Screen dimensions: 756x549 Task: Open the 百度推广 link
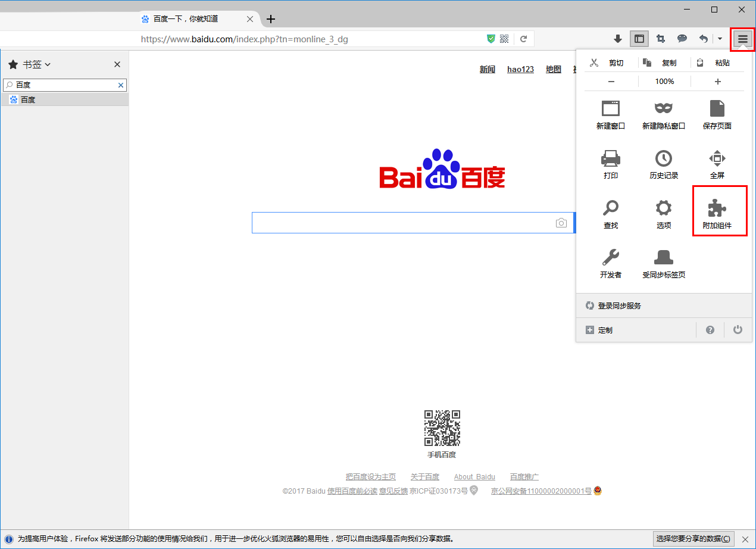click(524, 477)
